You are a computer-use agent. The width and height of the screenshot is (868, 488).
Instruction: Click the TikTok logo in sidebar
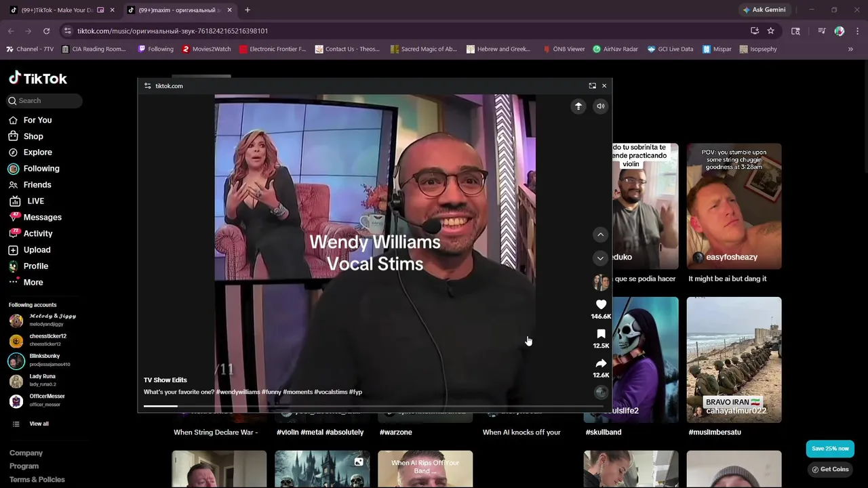tap(38, 79)
